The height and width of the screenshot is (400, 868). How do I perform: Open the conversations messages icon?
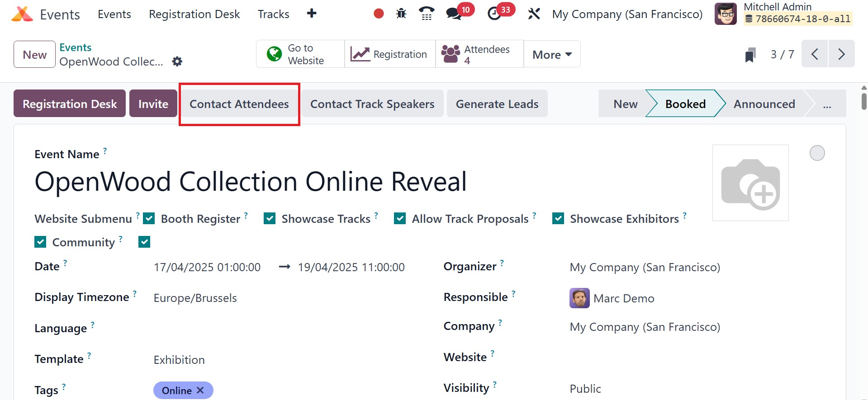(454, 14)
